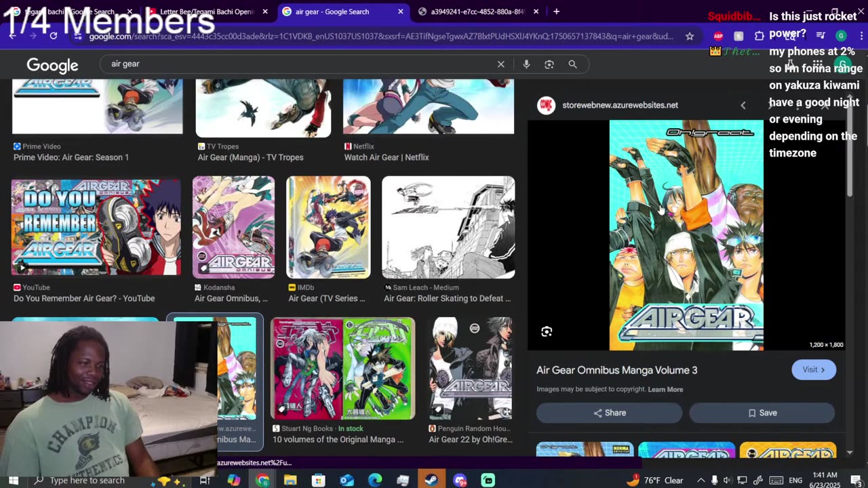Open Air Gear (Manga) - TV Tropes result
868x488 pixels.
(250, 157)
